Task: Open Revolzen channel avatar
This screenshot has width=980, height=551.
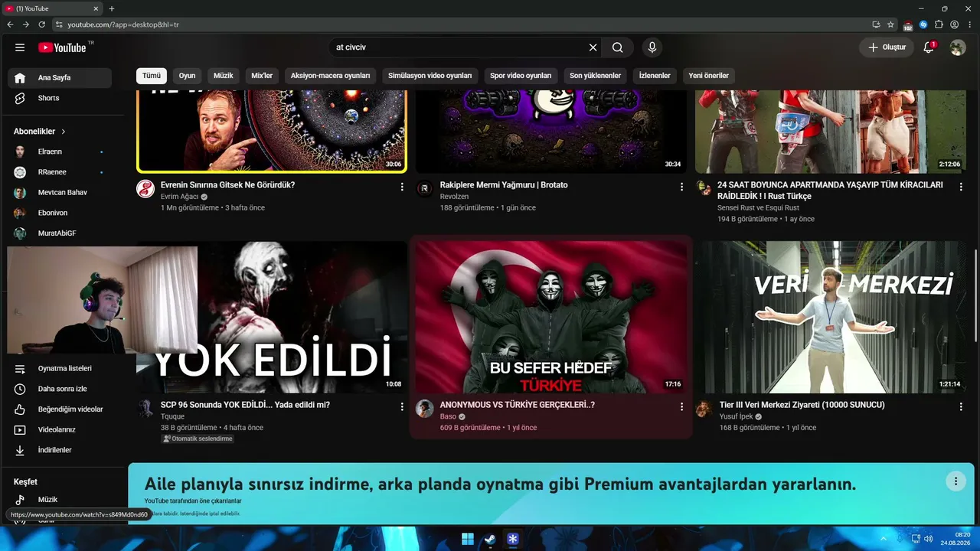Action: pos(424,189)
